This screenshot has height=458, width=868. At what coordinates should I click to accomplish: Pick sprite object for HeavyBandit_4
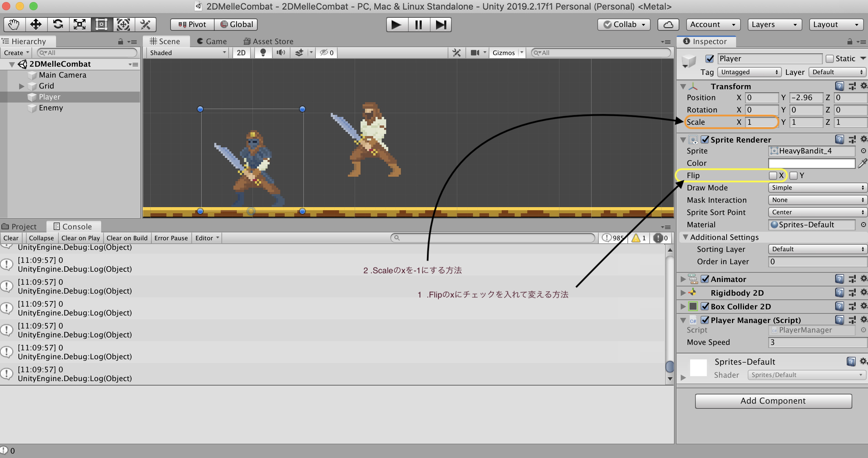(863, 151)
